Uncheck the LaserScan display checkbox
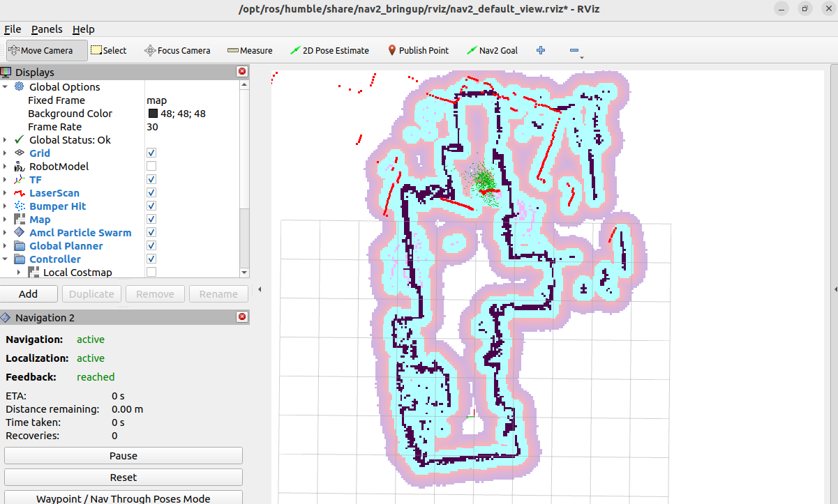838x504 pixels. pos(151,193)
